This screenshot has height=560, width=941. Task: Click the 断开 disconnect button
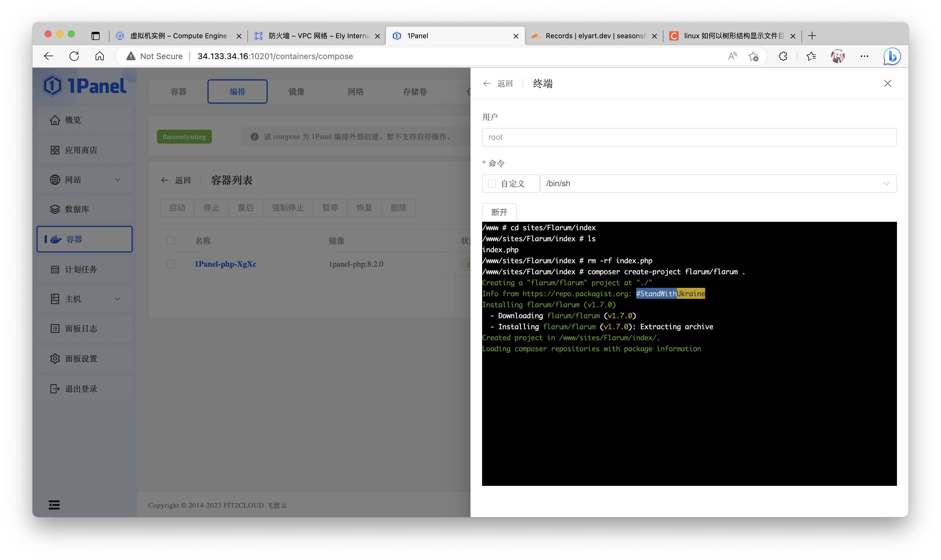499,212
